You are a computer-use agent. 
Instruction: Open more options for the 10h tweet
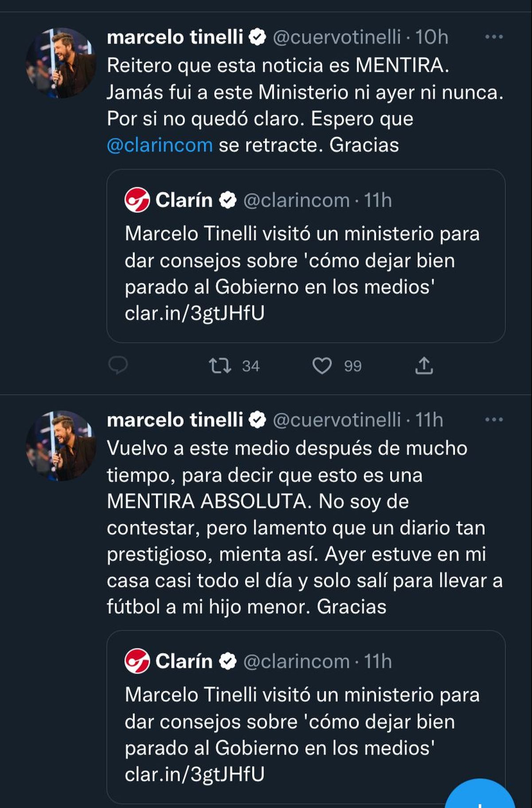pos(494,37)
